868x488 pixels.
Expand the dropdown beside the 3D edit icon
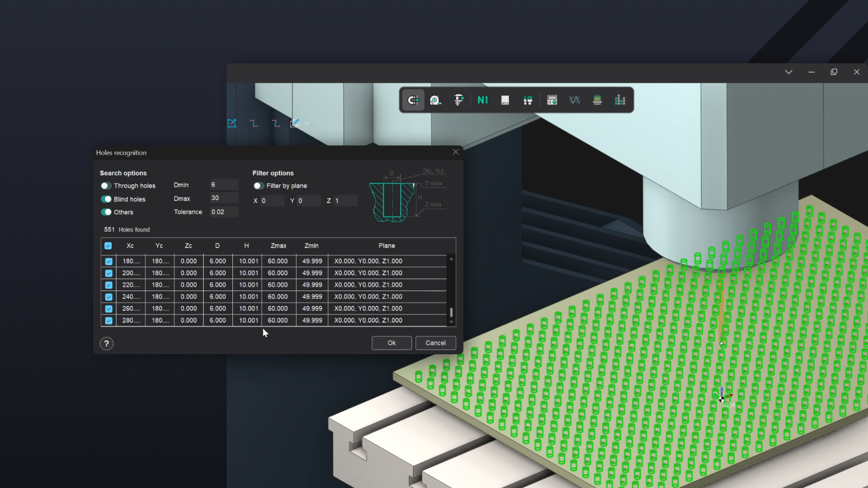[x=307, y=123]
